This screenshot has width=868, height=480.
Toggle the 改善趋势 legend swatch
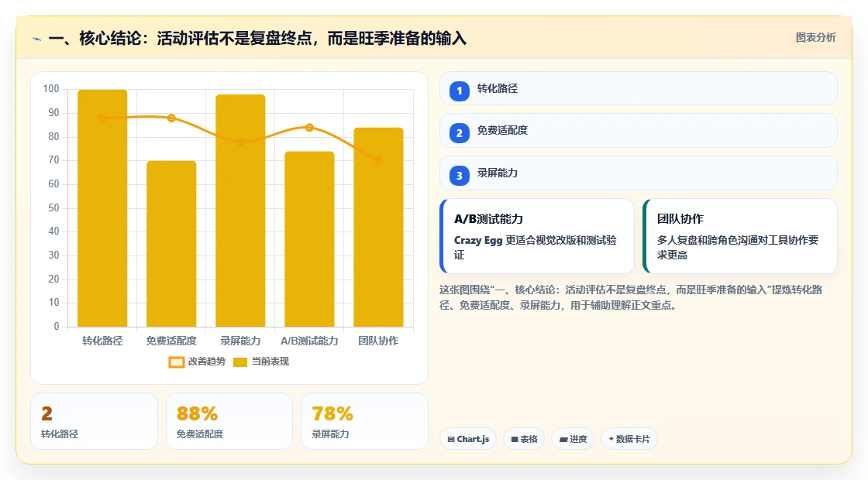click(176, 362)
